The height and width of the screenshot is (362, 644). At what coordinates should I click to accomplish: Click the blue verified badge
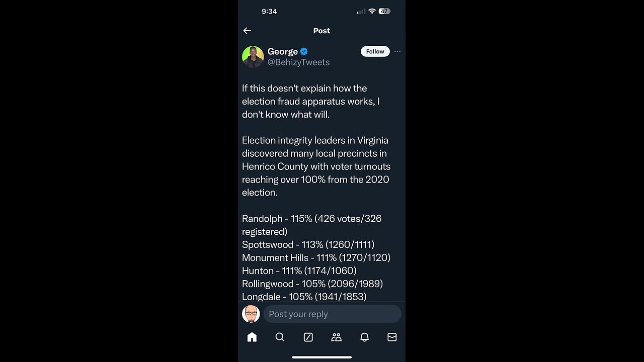point(304,52)
